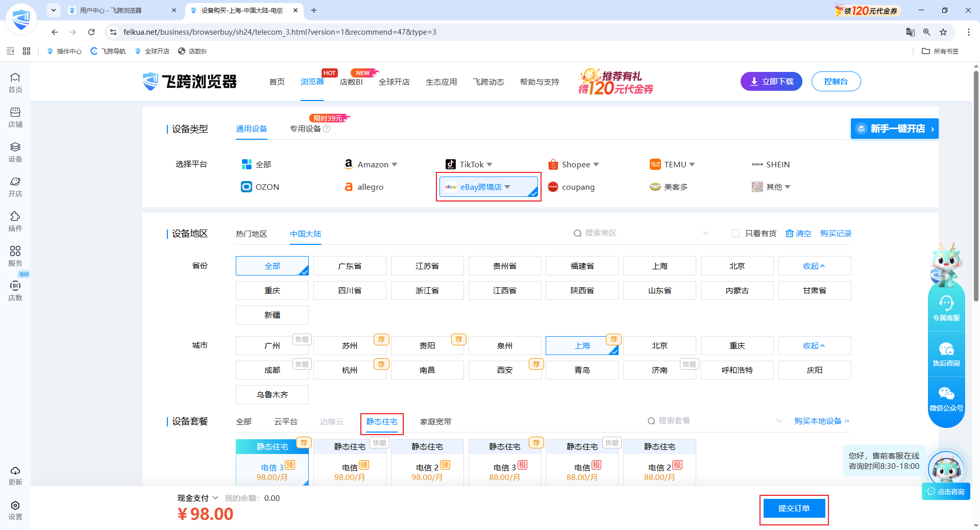Open the 店铺 (store) sidebar icon

pyautogui.click(x=15, y=117)
